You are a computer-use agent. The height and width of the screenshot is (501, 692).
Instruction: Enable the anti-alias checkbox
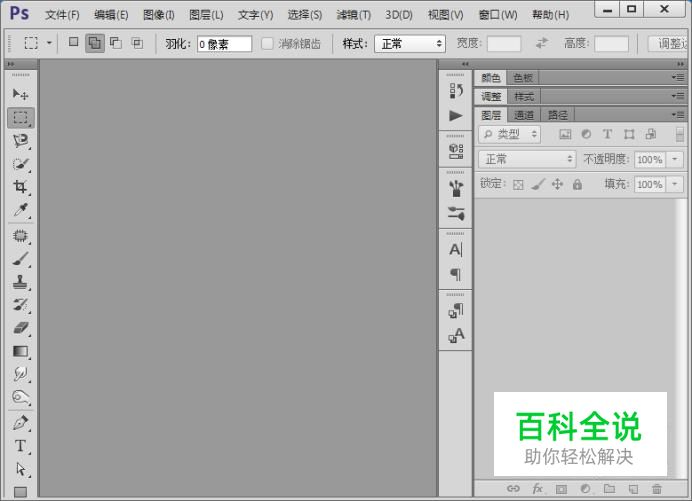tap(267, 43)
